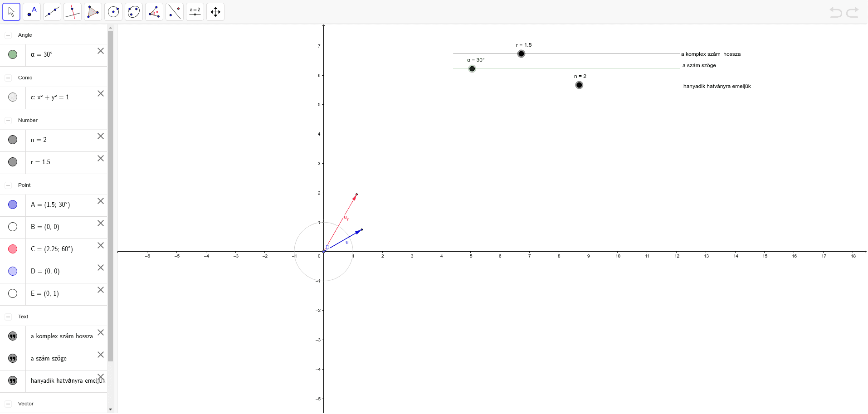Collapse the Point section
The height and width of the screenshot is (414, 868).
coord(7,185)
